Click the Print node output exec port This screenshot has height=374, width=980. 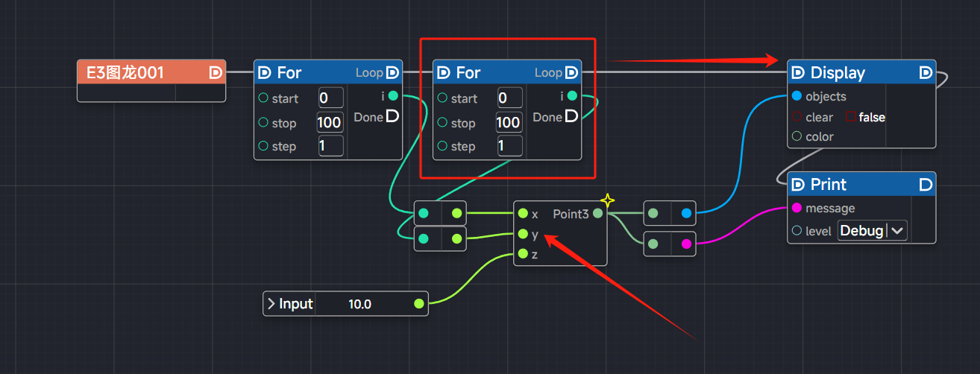[926, 184]
